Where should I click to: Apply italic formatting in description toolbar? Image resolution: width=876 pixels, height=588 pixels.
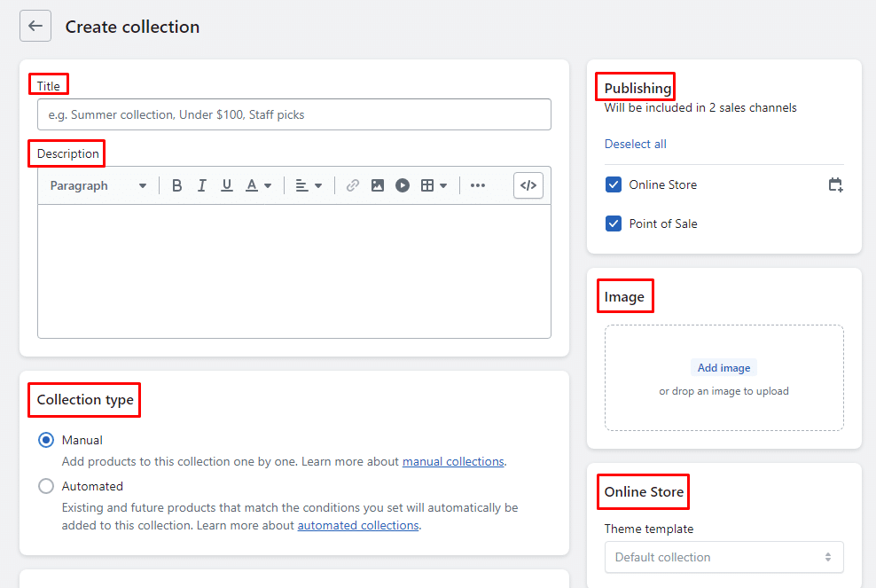click(x=202, y=185)
